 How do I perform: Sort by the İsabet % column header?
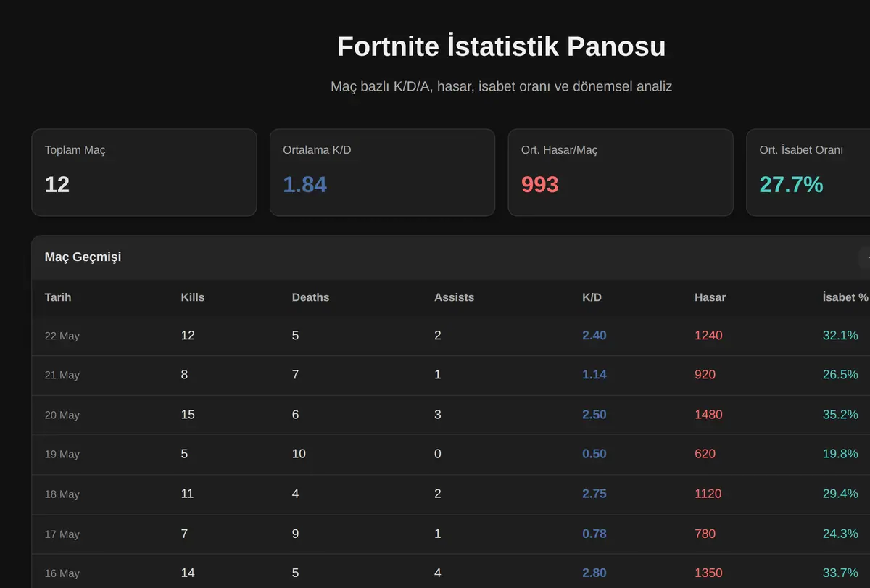point(845,297)
